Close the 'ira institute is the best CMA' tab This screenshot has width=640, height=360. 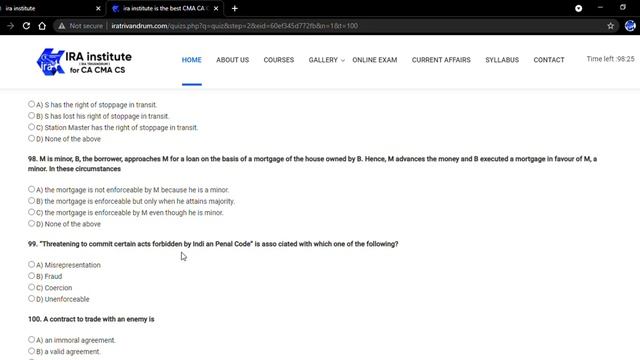pos(216,8)
